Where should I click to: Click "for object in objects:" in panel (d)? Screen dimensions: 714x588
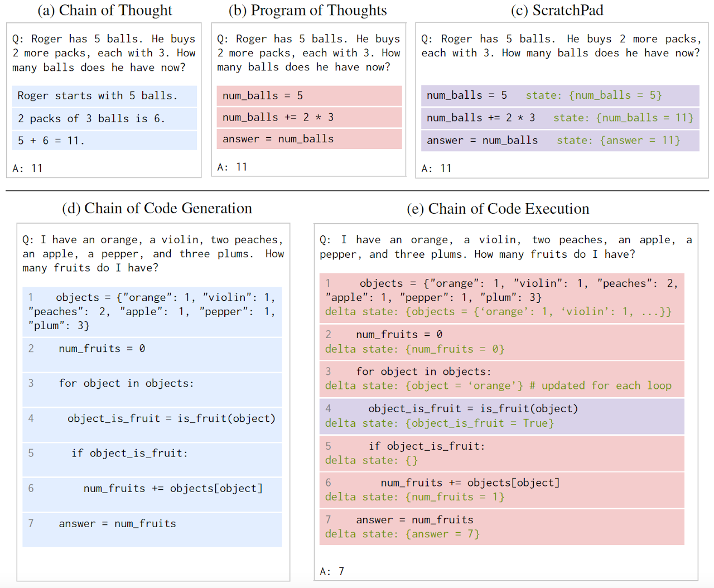(x=126, y=384)
